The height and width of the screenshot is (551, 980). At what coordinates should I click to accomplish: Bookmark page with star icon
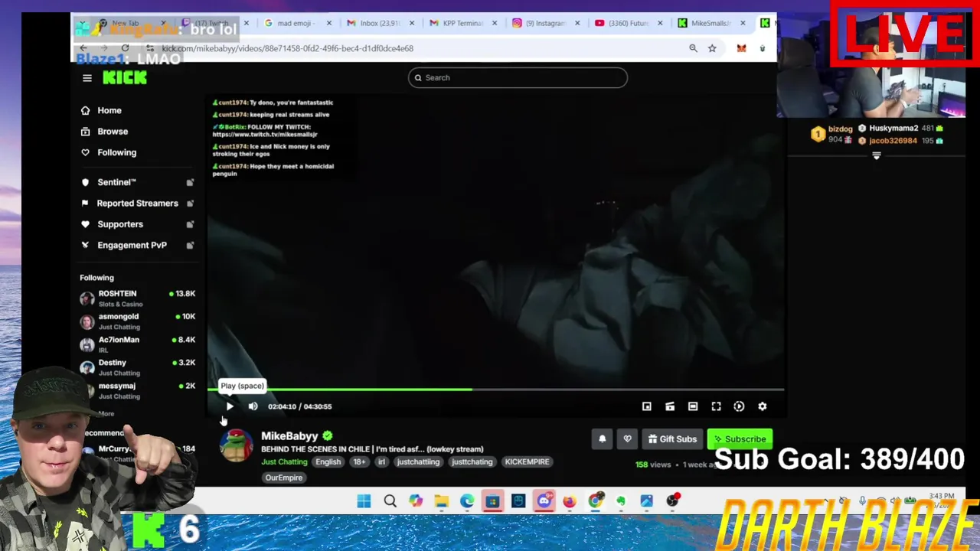712,48
